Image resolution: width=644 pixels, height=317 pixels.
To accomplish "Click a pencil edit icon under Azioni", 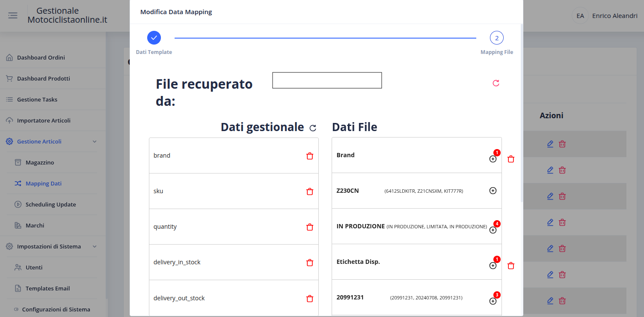I will pos(550,144).
